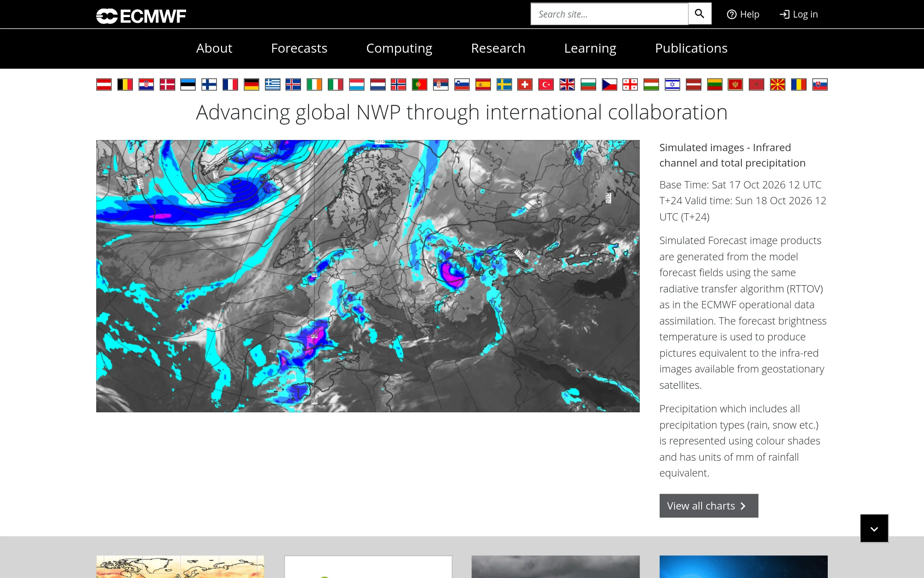
Task: Click the black scroll-down chevron button
Action: (874, 529)
